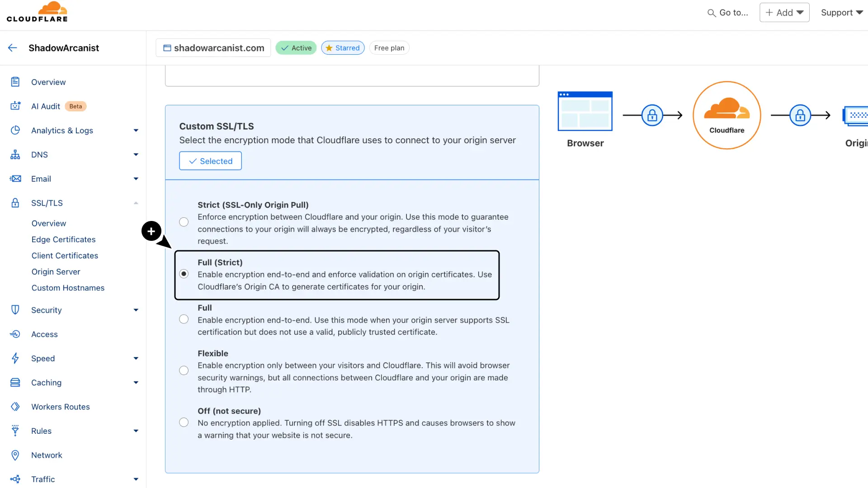
Task: Select Strict (SSL-Only Origin Pull) radio button
Action: [184, 222]
